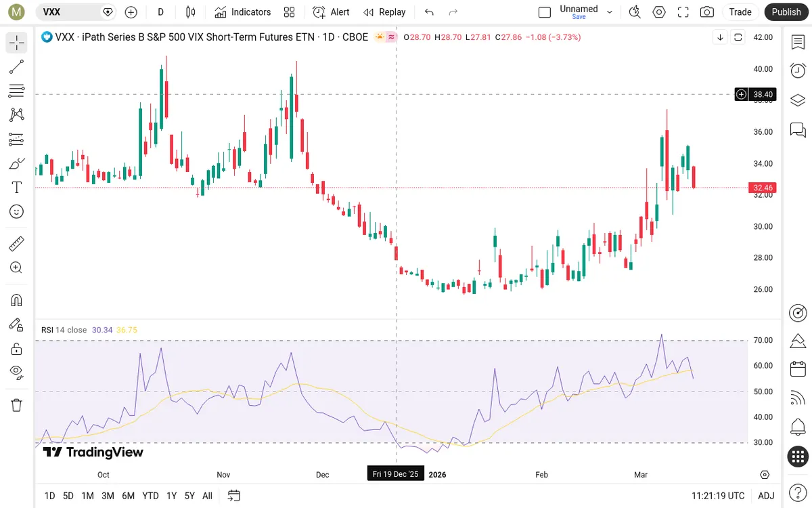Toggle magnet mode for drawings

click(17, 300)
